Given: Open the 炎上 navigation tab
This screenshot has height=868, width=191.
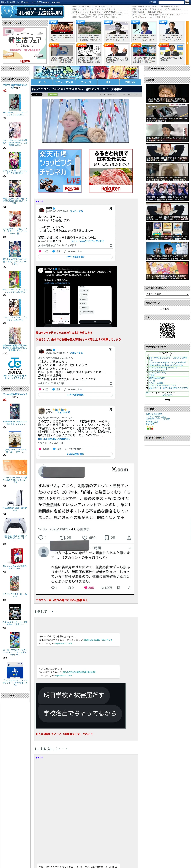Looking at the screenshot, I should click(108, 82).
